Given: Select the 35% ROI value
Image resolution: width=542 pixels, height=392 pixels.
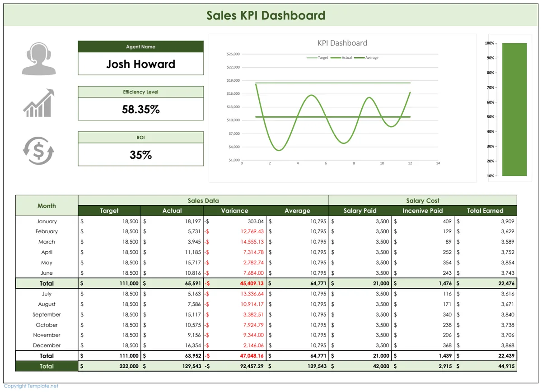Looking at the screenshot, I should click(141, 155).
